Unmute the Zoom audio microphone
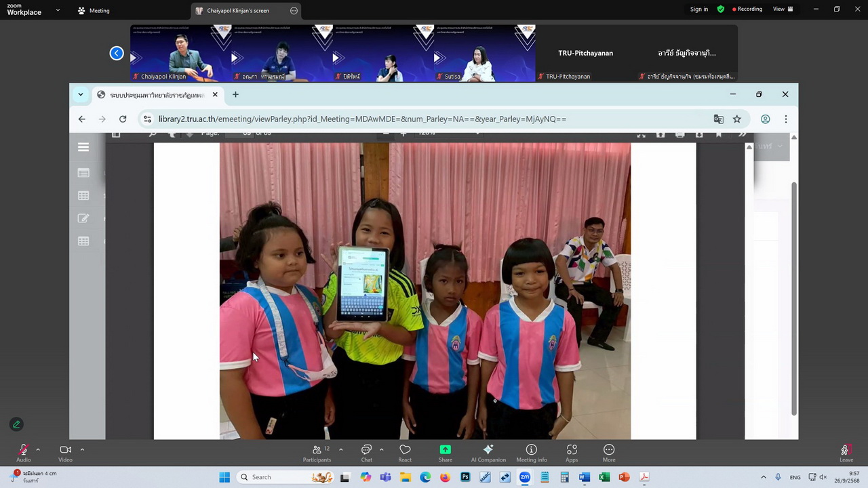This screenshot has height=488, width=868. pos(23,451)
